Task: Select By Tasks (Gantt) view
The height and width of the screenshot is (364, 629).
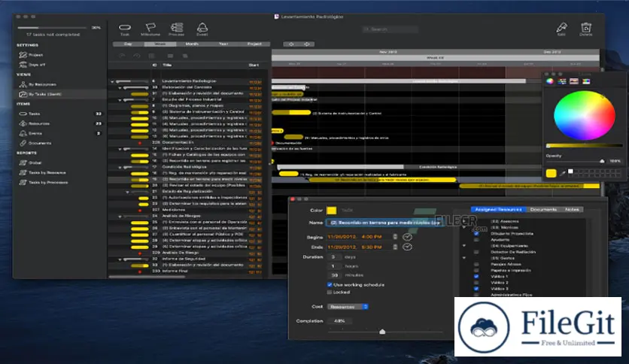Action: pos(40,94)
